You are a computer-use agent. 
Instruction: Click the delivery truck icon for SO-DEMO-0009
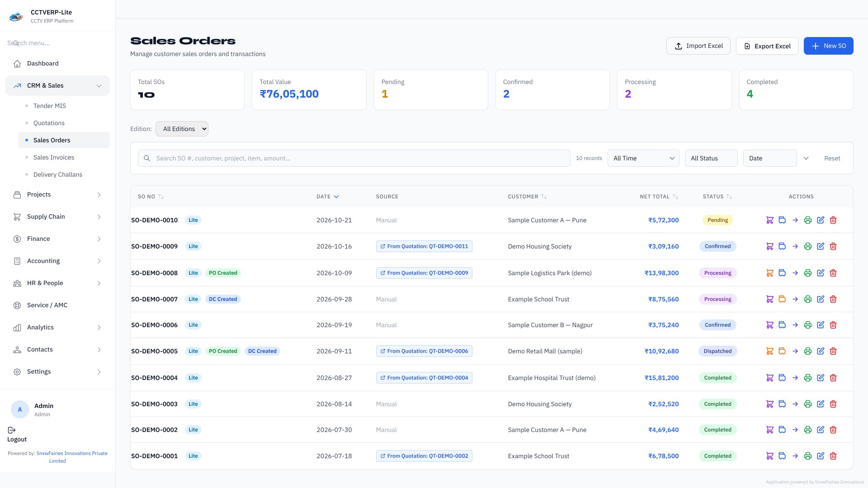(x=782, y=246)
